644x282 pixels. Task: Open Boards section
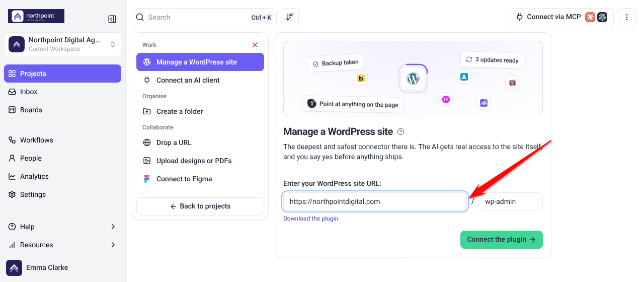point(62,110)
